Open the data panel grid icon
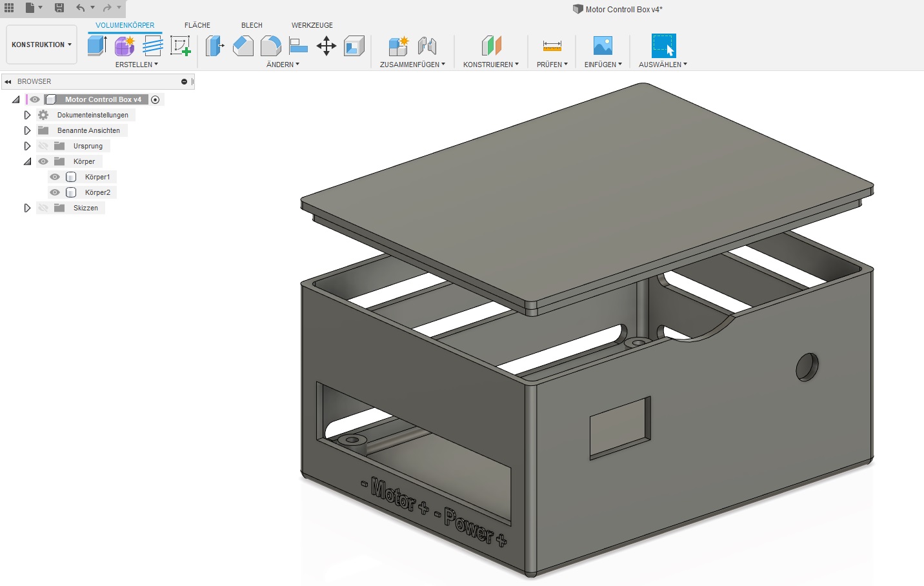Viewport: 924px width, 586px height. [9, 8]
